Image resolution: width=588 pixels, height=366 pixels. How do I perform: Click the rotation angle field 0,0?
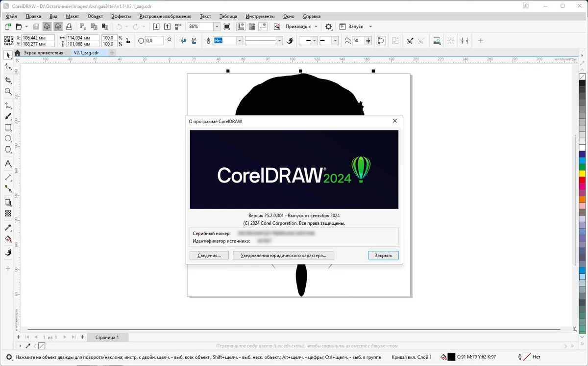pyautogui.click(x=154, y=41)
